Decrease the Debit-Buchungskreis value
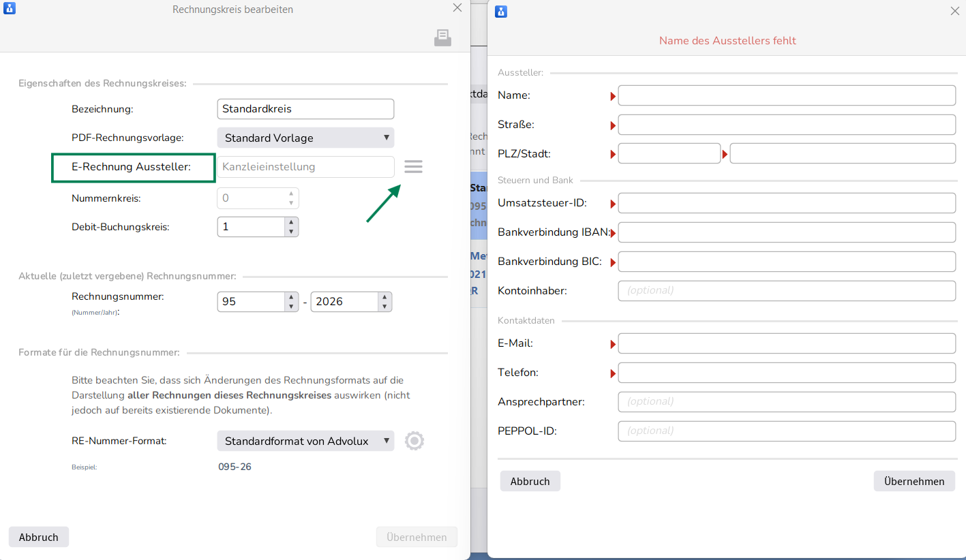This screenshot has width=966, height=560. click(291, 232)
